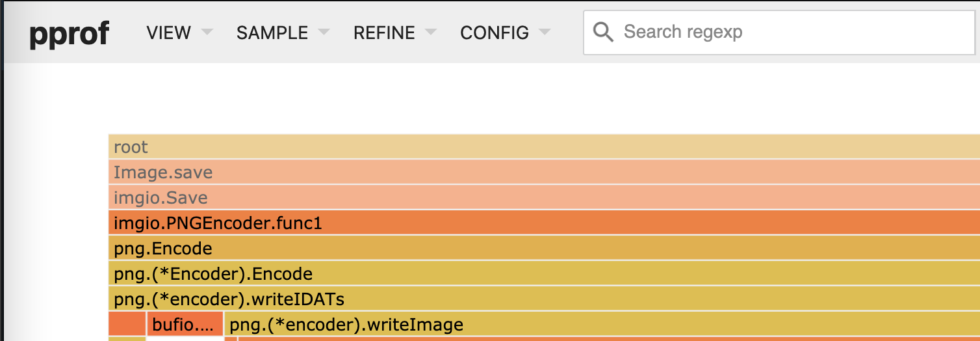The width and height of the screenshot is (980, 341).
Task: Select the bufio frame block
Action: point(185,324)
